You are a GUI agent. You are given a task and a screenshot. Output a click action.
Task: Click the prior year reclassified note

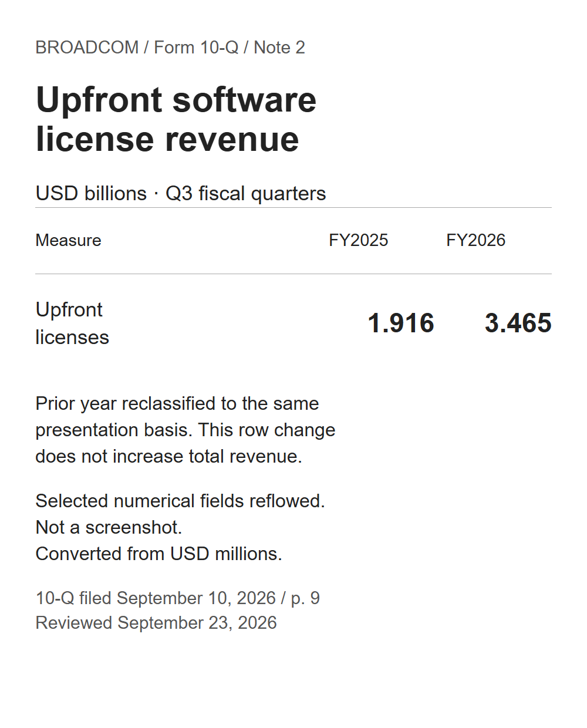click(185, 430)
